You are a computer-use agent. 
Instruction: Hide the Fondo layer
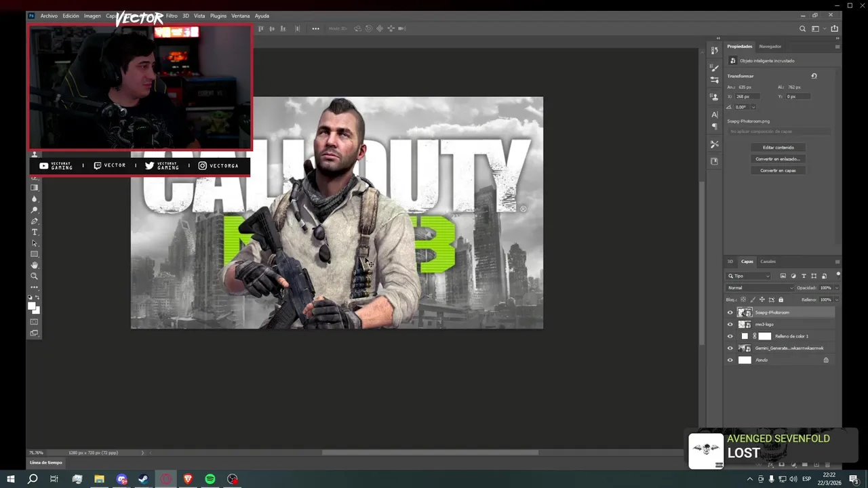point(730,360)
